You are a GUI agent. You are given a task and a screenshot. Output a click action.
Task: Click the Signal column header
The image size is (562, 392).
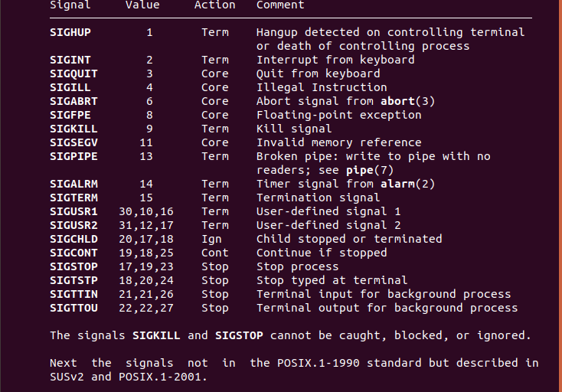[70, 5]
